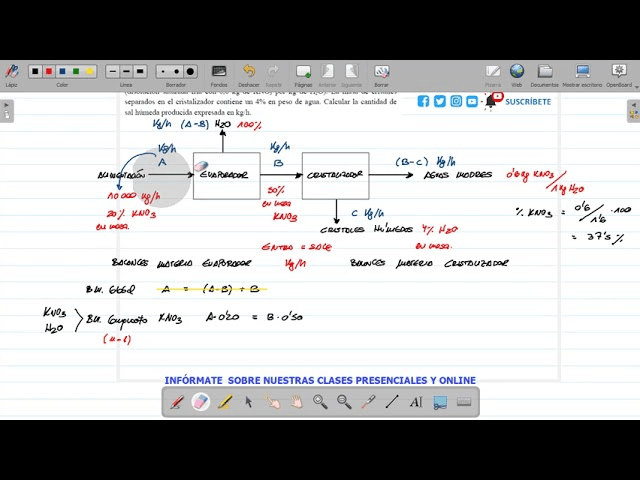
Task: Choose the large eraser size
Action: click(x=190, y=71)
